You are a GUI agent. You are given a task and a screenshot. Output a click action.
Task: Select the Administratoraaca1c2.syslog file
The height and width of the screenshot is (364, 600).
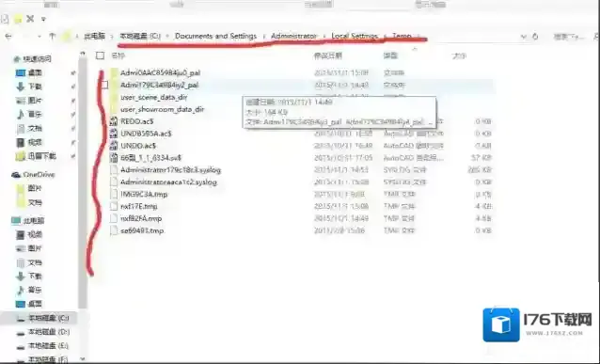point(168,182)
